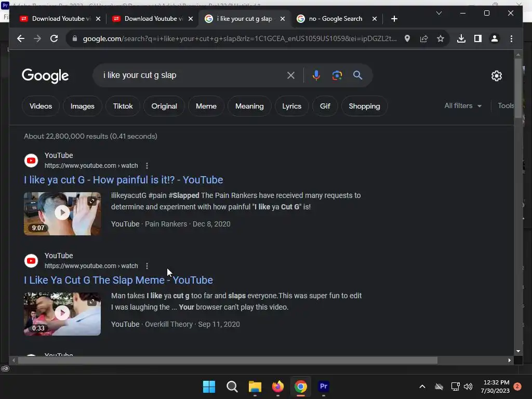This screenshot has height=399, width=532.
Task: Click YouTube favicon of the first result
Action: tap(31, 161)
